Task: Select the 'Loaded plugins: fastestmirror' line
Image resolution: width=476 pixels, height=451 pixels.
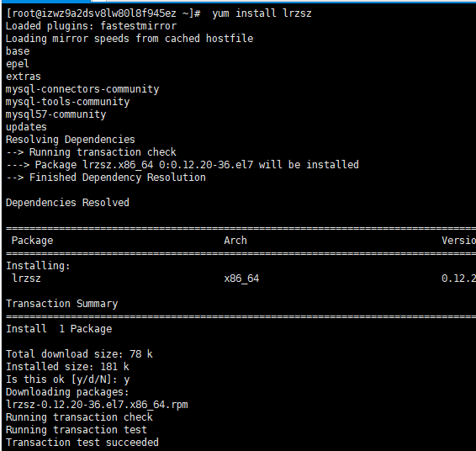Action: [91, 26]
